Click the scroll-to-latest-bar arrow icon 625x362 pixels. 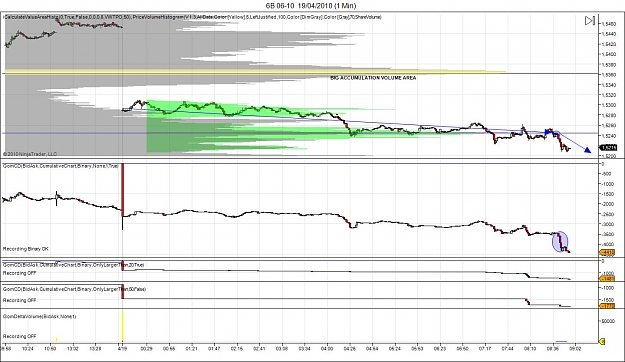coord(590,21)
